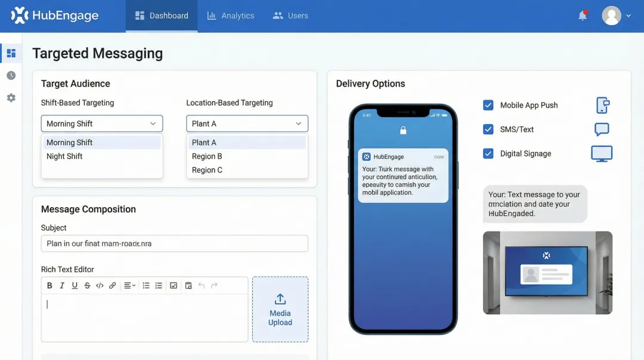
Task: Click the notification bell icon
Action: (x=583, y=16)
